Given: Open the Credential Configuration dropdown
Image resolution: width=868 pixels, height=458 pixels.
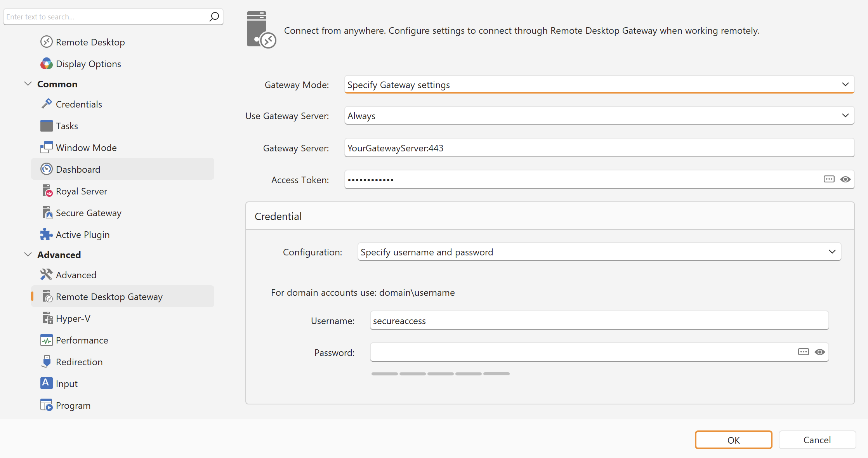Looking at the screenshot, I should point(599,252).
